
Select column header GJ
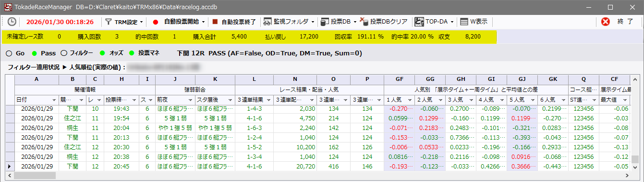[522, 79]
